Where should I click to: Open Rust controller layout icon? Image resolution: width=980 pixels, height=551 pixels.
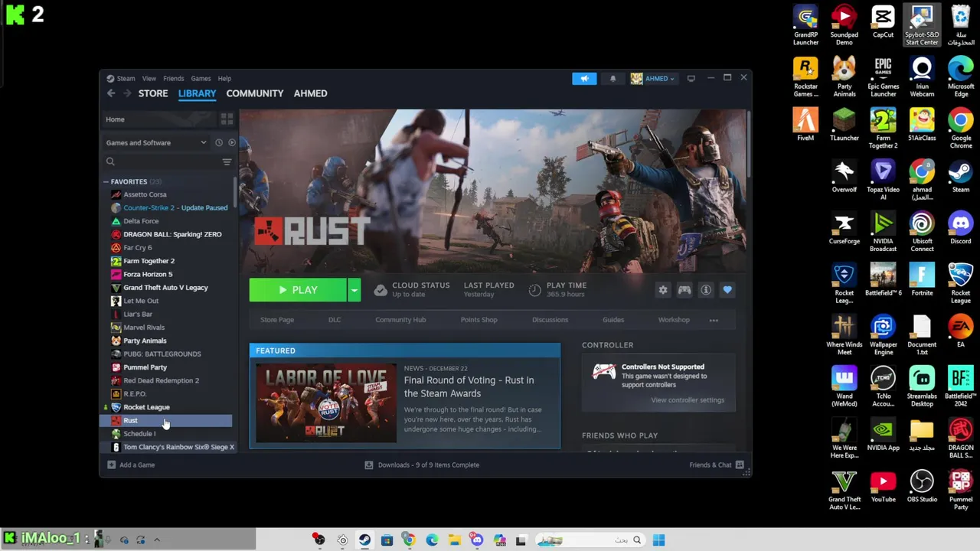point(684,290)
